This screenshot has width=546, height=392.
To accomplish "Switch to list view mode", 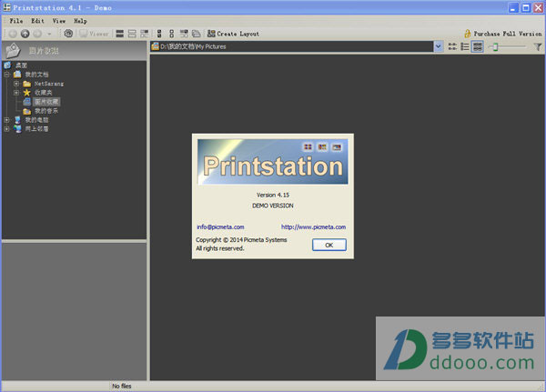I will (x=465, y=46).
